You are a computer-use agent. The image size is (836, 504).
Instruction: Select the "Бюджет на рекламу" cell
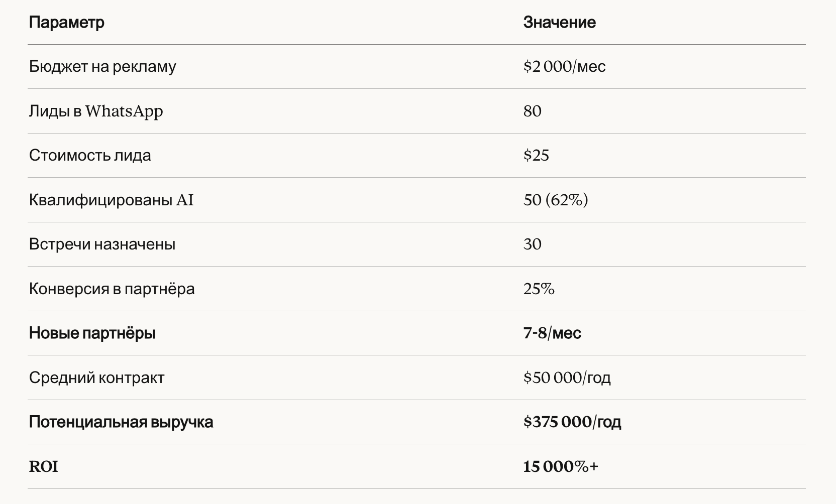102,67
